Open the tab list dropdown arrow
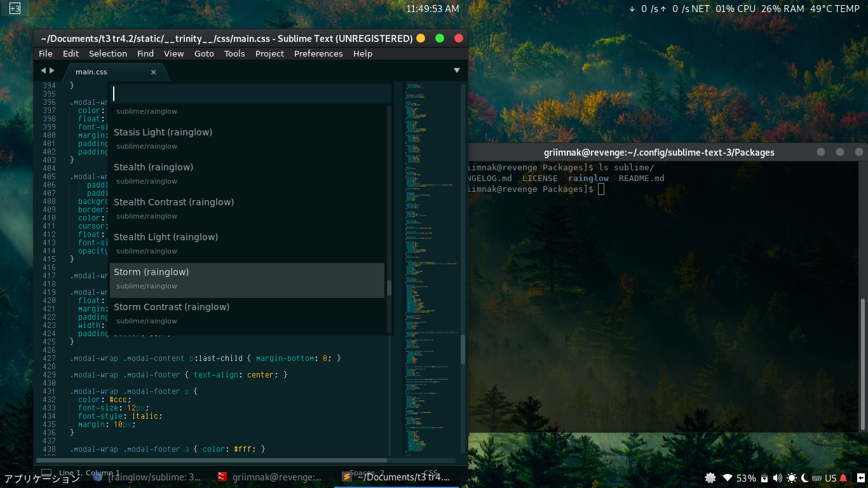 pyautogui.click(x=456, y=71)
